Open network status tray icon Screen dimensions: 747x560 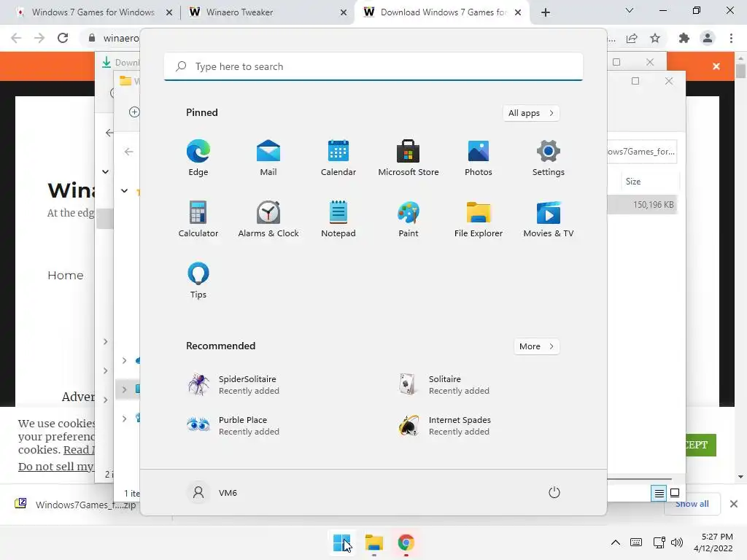[x=659, y=542]
